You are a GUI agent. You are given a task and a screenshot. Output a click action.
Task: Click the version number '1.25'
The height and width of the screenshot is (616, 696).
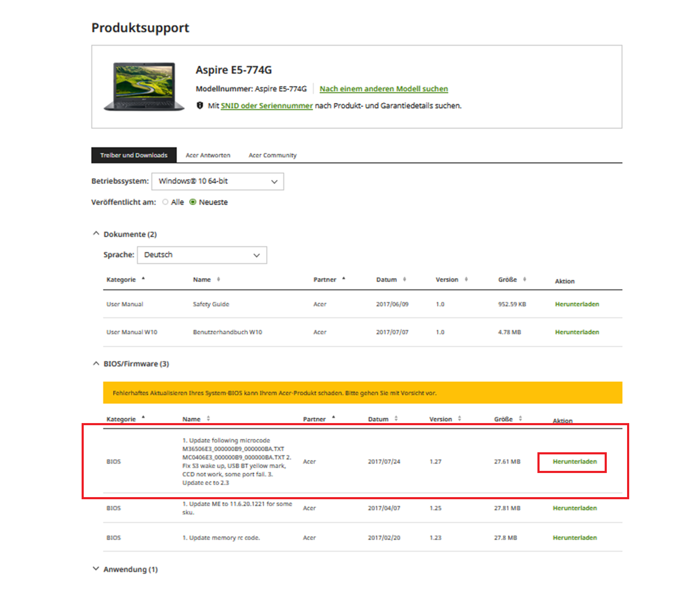point(436,508)
